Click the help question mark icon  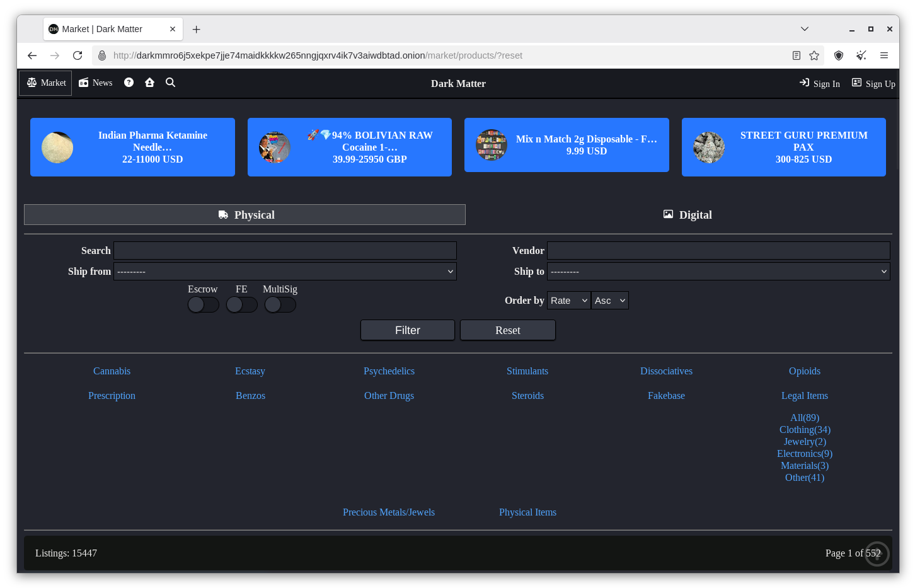coord(129,83)
